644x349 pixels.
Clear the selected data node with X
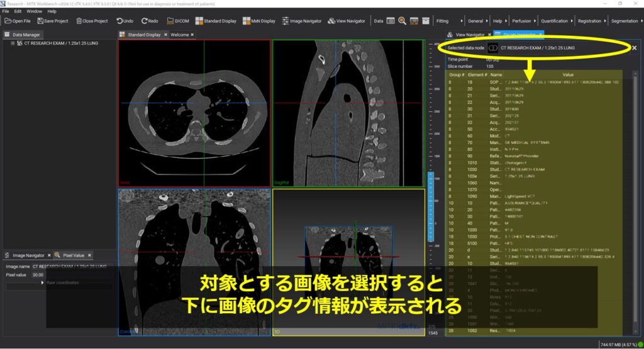[x=634, y=48]
